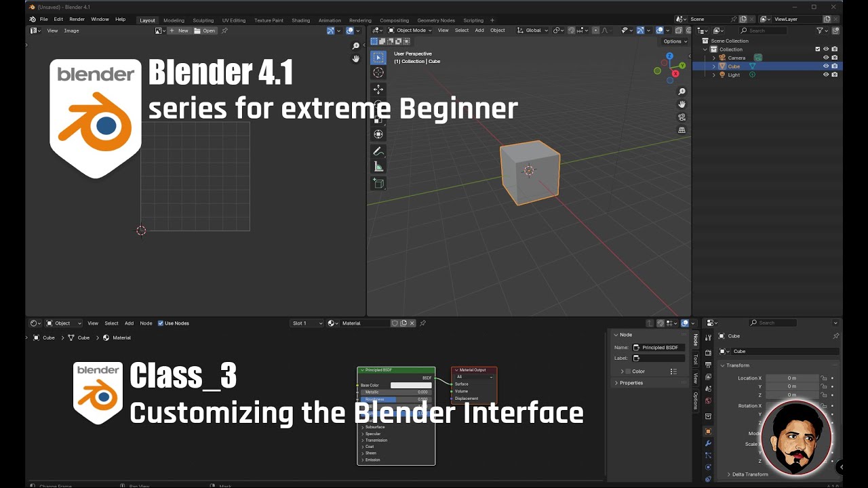868x488 pixels.
Task: Hide the Light in viewport via eye icon
Action: click(x=826, y=75)
